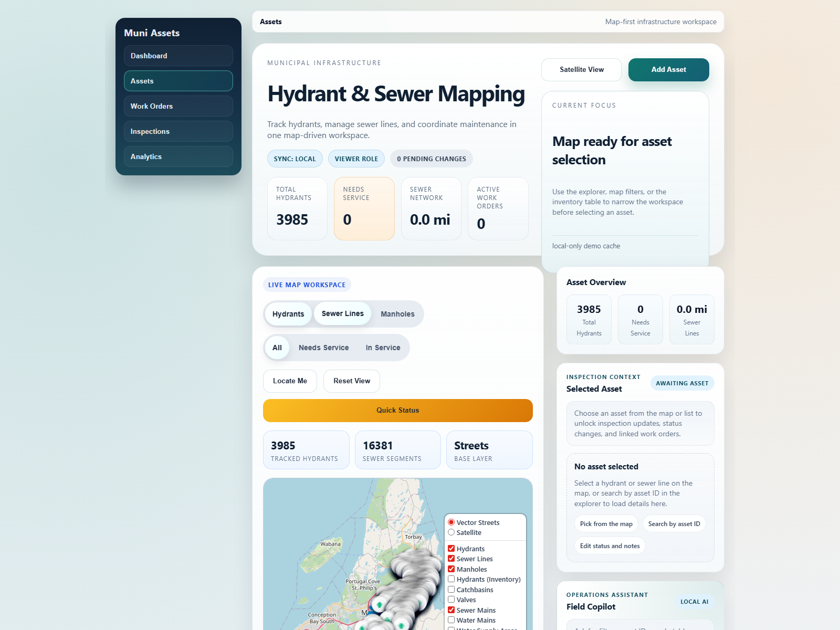The image size is (840, 630).
Task: Navigate to Inspections in the sidebar
Action: coord(178,131)
